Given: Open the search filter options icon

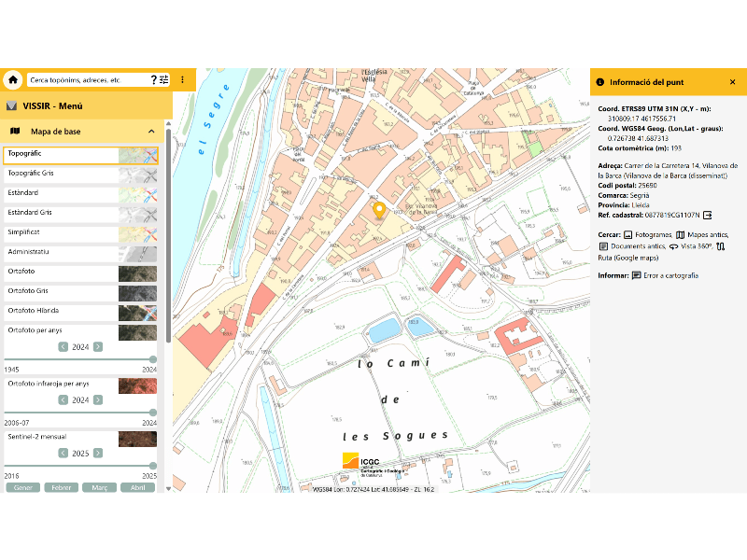Looking at the screenshot, I should [164, 80].
